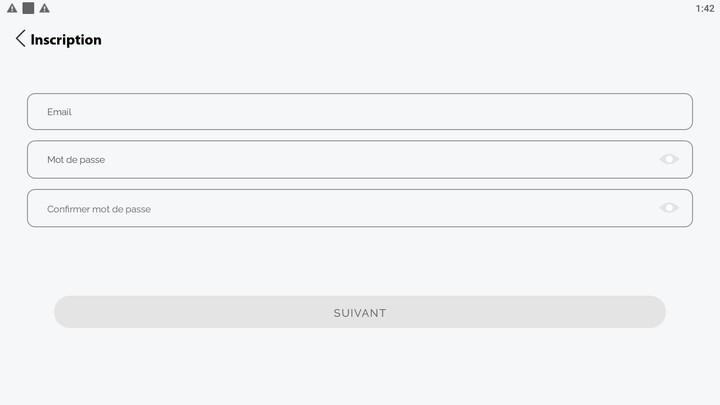Tap the "Confirmer mot de passe" placeholder text
The width and height of the screenshot is (720, 405).
[99, 209]
